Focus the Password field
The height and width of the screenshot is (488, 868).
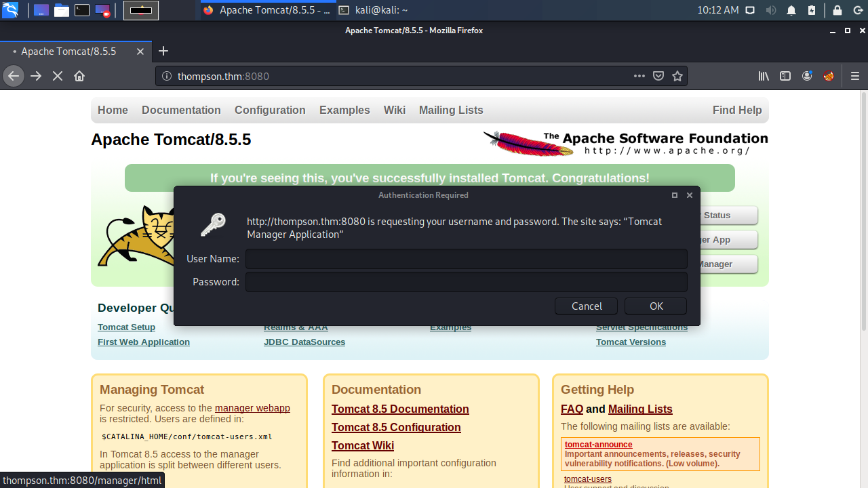467,282
